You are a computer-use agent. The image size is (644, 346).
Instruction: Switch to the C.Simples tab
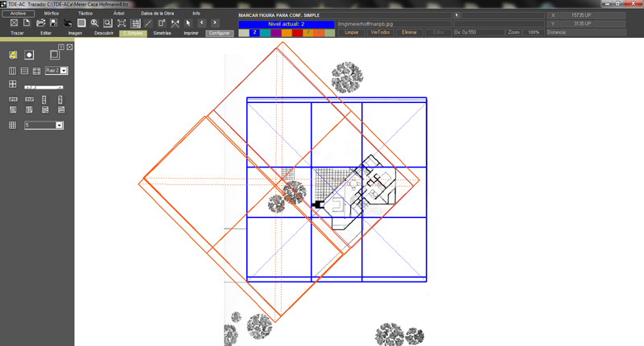(133, 33)
